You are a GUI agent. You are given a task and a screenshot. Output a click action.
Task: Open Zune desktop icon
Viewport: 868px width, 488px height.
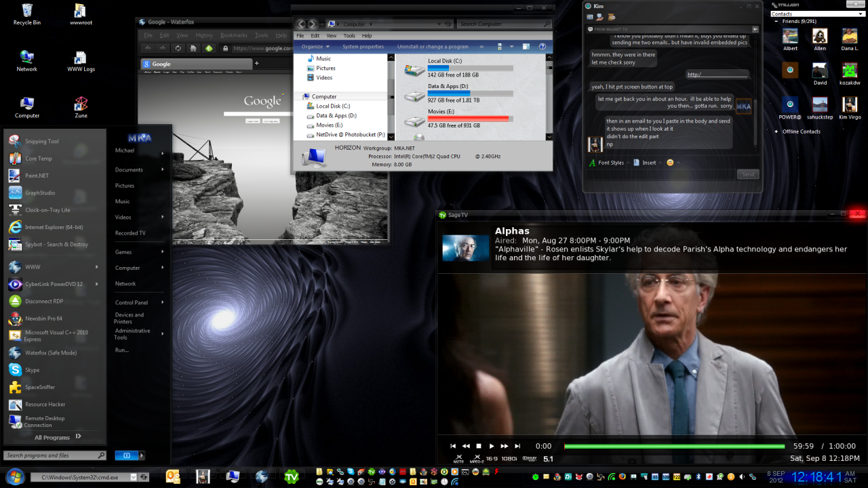pyautogui.click(x=81, y=107)
